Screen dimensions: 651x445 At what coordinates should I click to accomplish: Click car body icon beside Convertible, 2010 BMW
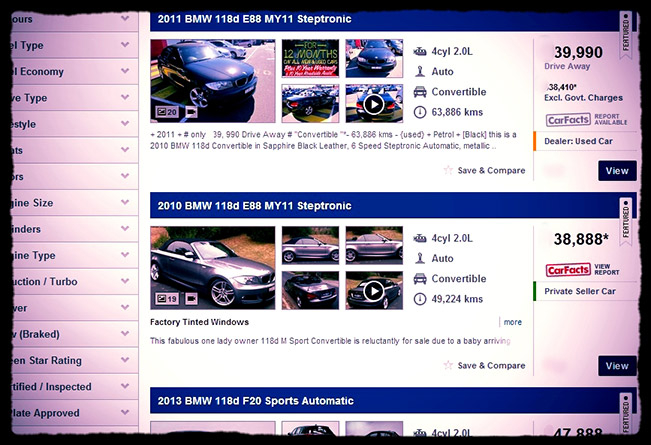(x=420, y=279)
